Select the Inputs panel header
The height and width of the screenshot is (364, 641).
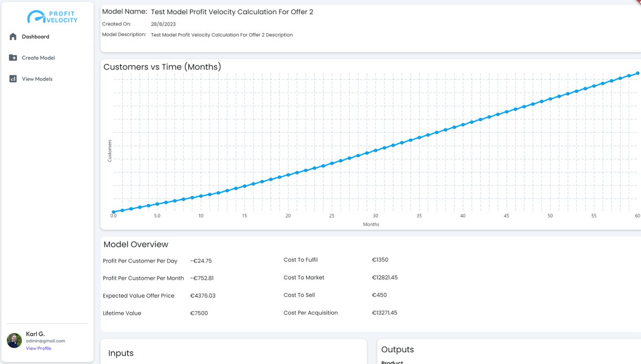[121, 352]
